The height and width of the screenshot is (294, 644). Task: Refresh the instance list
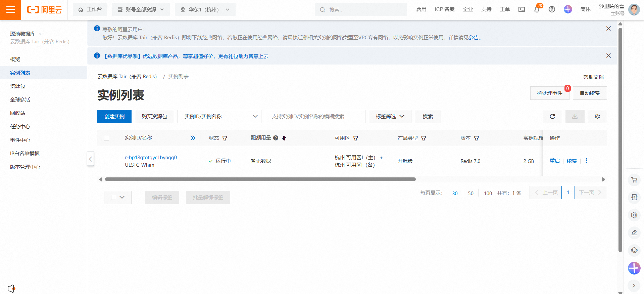pos(552,117)
